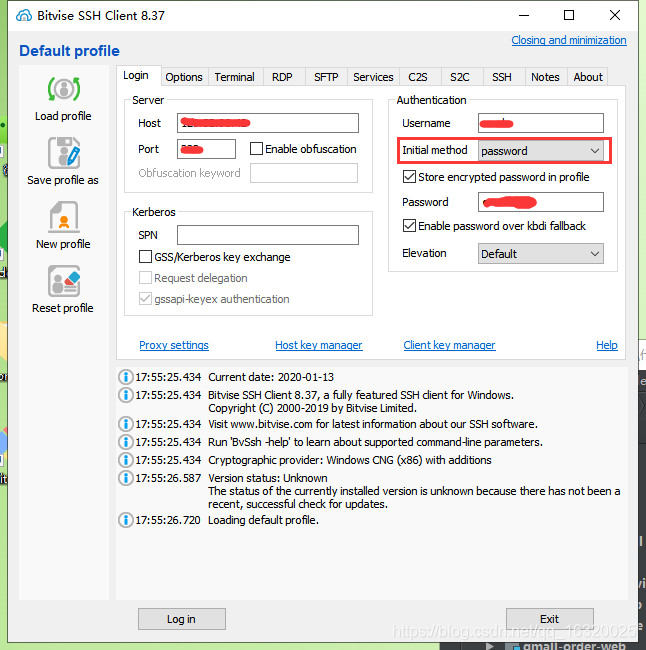Toggle Store encrypted password in profile

[409, 177]
